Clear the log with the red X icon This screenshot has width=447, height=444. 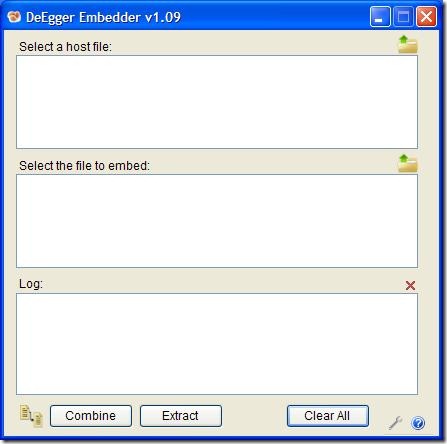410,285
